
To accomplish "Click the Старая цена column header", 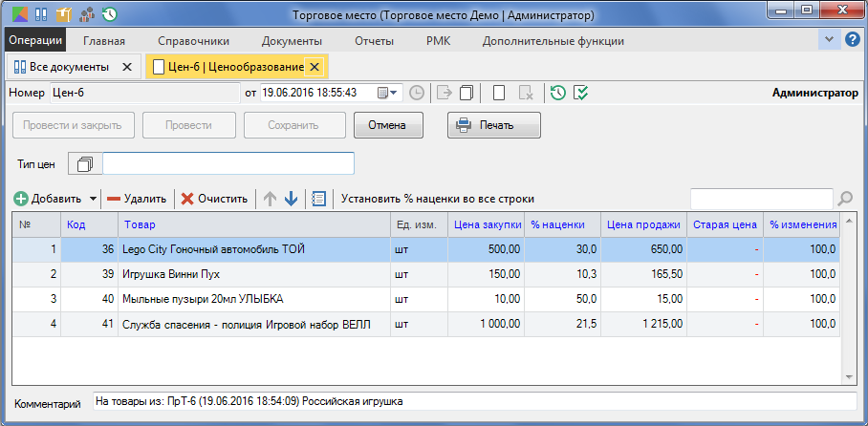I will click(x=726, y=224).
